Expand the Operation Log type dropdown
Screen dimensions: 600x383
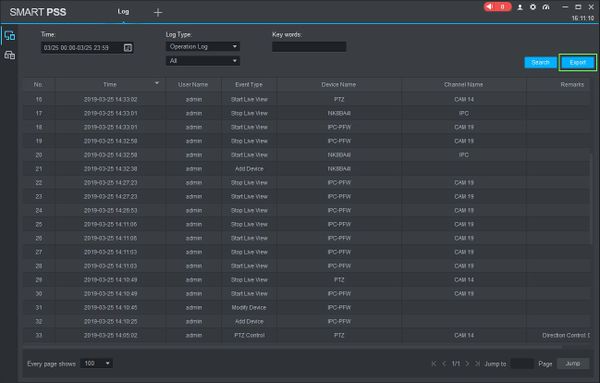(x=203, y=47)
